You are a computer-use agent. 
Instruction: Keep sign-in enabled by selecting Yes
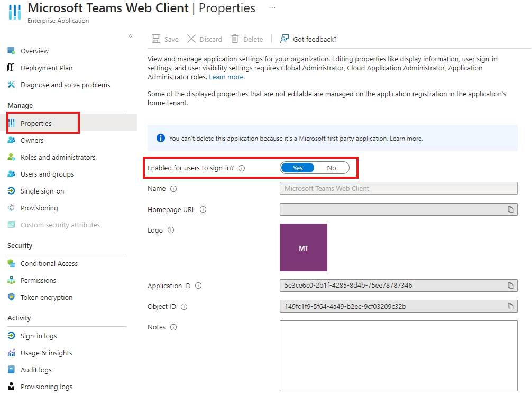(297, 167)
